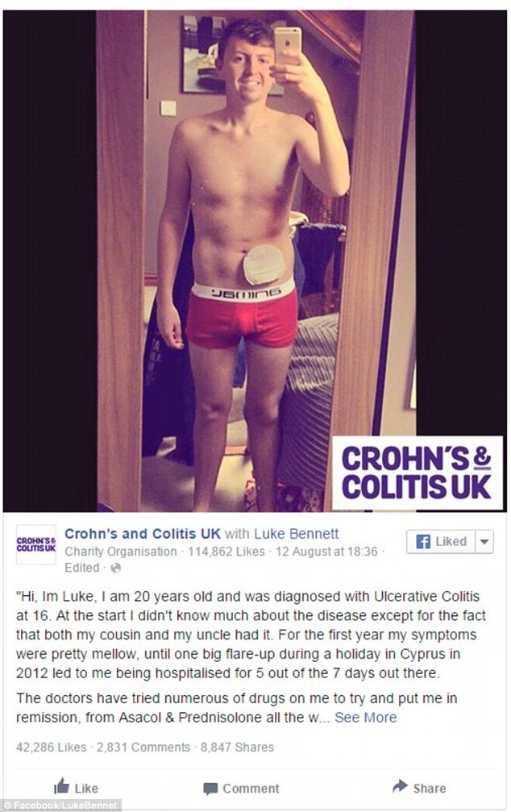Select the Comment action label

[251, 789]
